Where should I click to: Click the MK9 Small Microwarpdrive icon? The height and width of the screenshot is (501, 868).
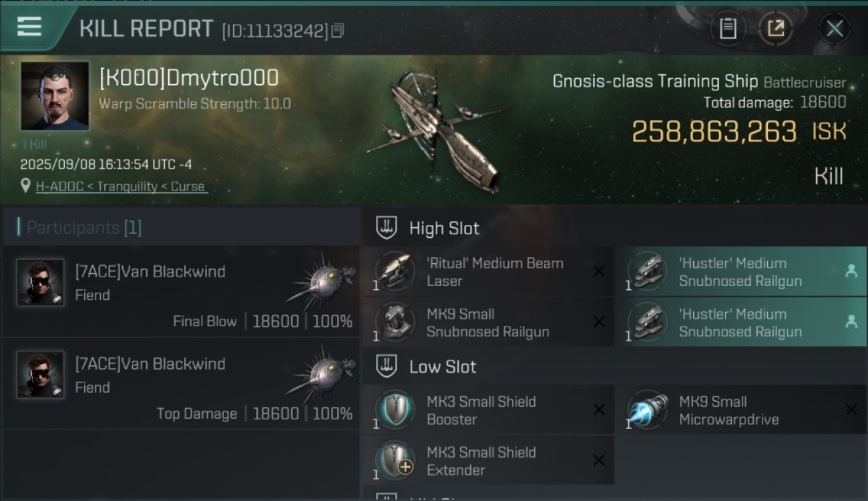[x=648, y=410]
